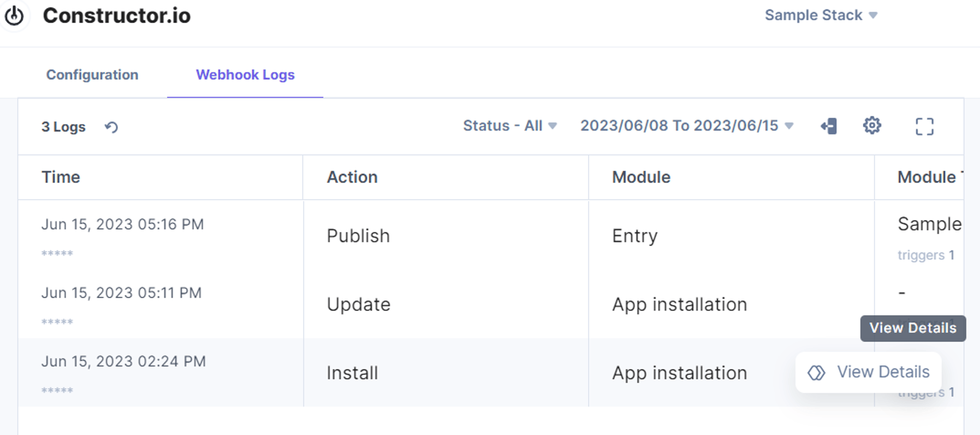Refresh the webhook logs list
The width and height of the screenshot is (980, 435).
pyautogui.click(x=111, y=127)
